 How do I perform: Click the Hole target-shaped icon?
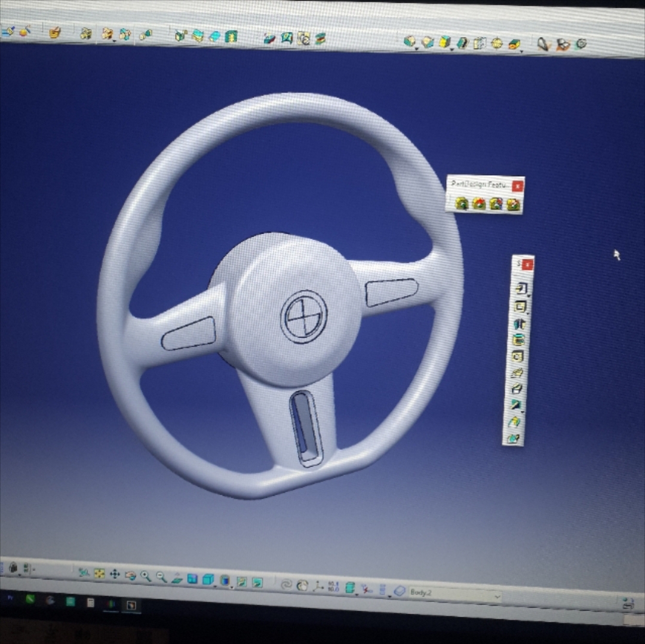(497, 43)
